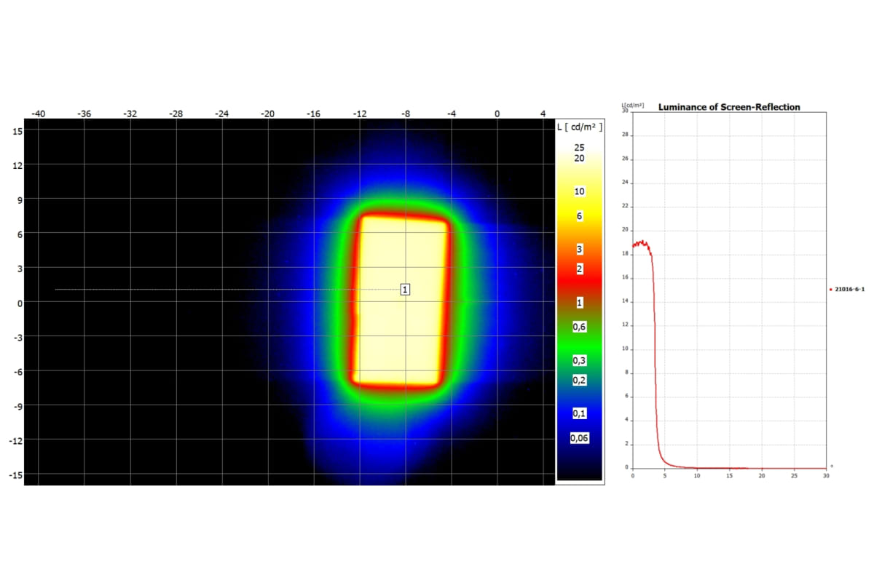This screenshot has width=874, height=588.
Task: Select the red 2 level on color scale
Action: [x=579, y=269]
